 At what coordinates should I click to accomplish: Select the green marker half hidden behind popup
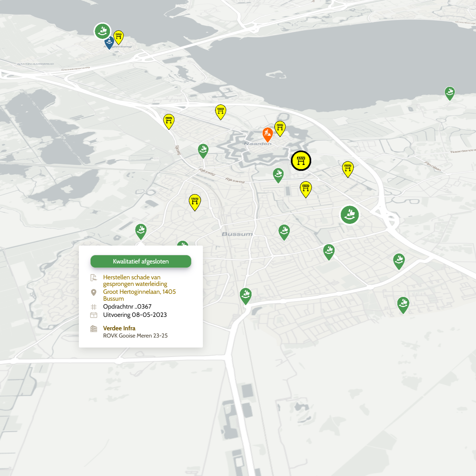pos(183,244)
